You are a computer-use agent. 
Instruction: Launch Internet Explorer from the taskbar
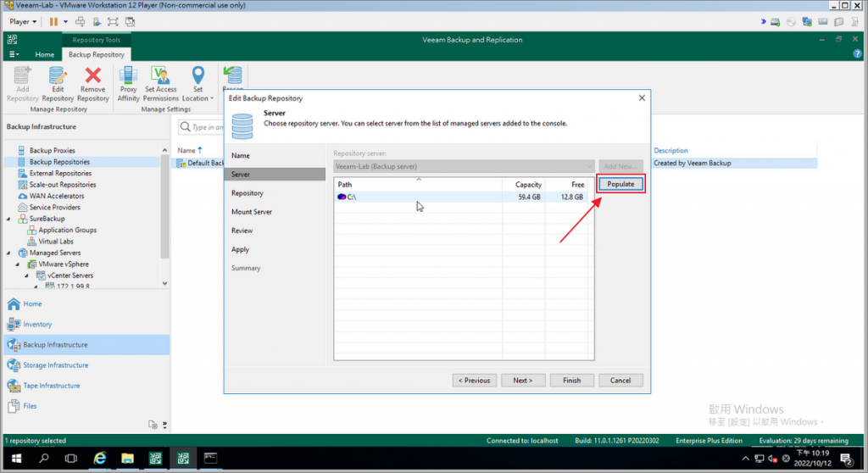tap(100, 459)
